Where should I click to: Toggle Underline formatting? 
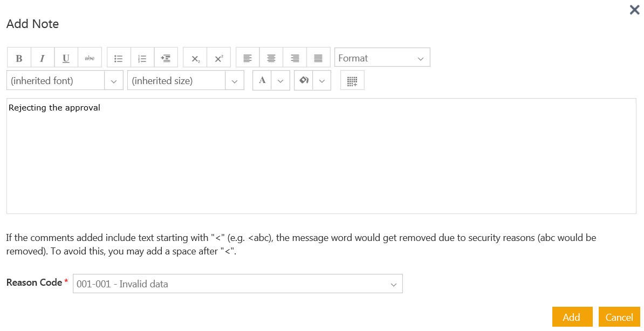click(66, 58)
